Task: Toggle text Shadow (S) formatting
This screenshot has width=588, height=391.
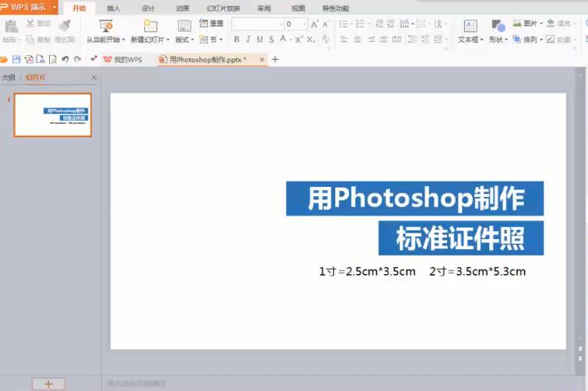Action: click(271, 39)
